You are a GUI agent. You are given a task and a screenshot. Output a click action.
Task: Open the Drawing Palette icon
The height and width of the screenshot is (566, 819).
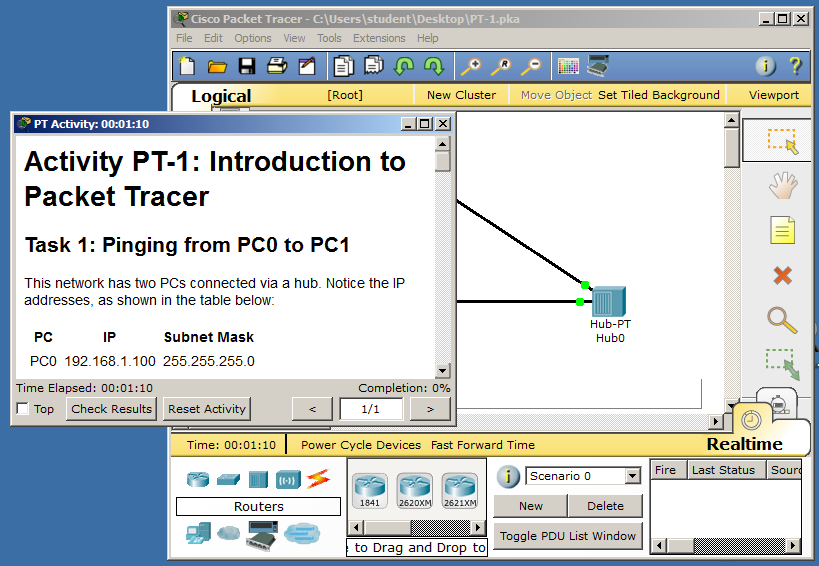(x=568, y=66)
